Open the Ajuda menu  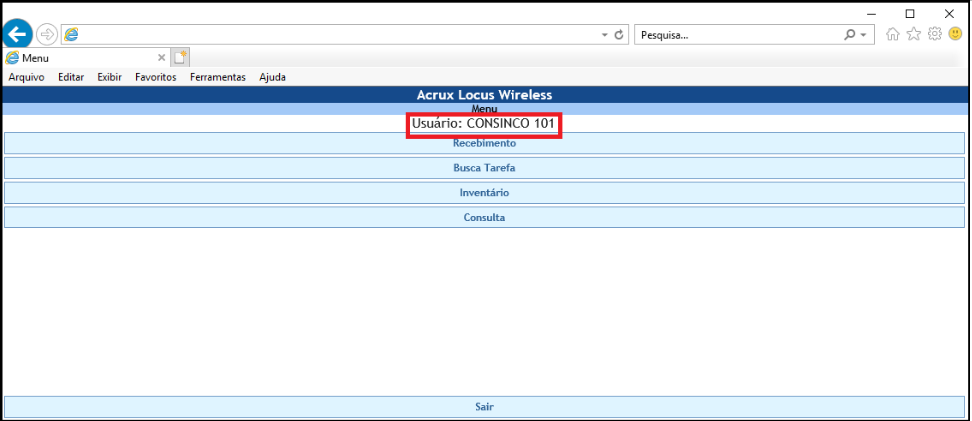pos(272,78)
